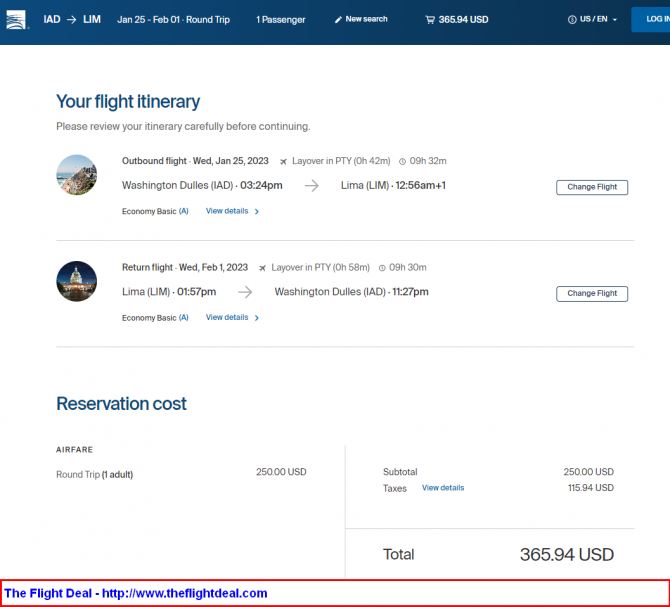Change the outbound flight on Jan 25
Viewport: 670px width, 607px height.
pyautogui.click(x=592, y=187)
